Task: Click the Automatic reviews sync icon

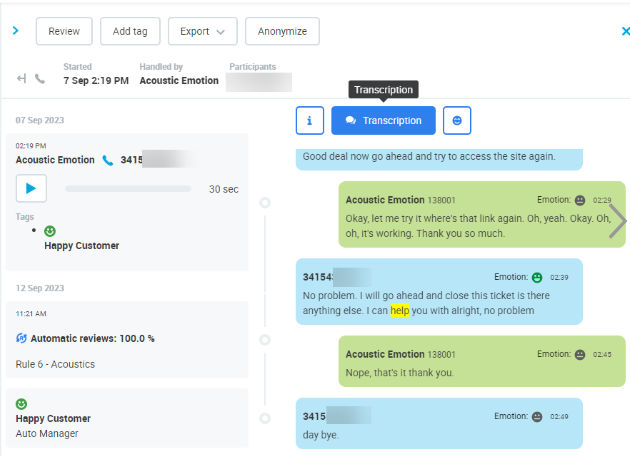Action: pyautogui.click(x=22, y=339)
